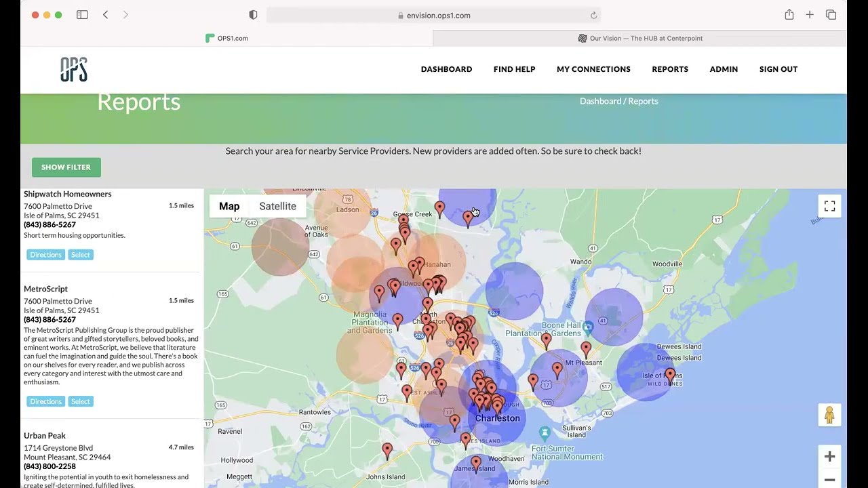Click the MetroScript phone number
This screenshot has height=488, width=868.
coord(50,319)
